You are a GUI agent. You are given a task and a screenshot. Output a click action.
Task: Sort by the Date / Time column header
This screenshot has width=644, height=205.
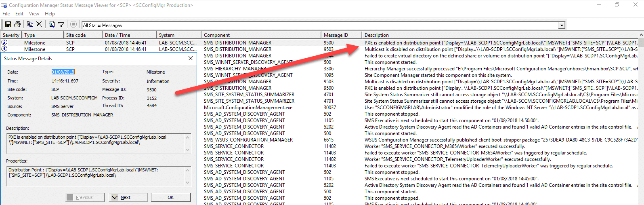tap(129, 35)
